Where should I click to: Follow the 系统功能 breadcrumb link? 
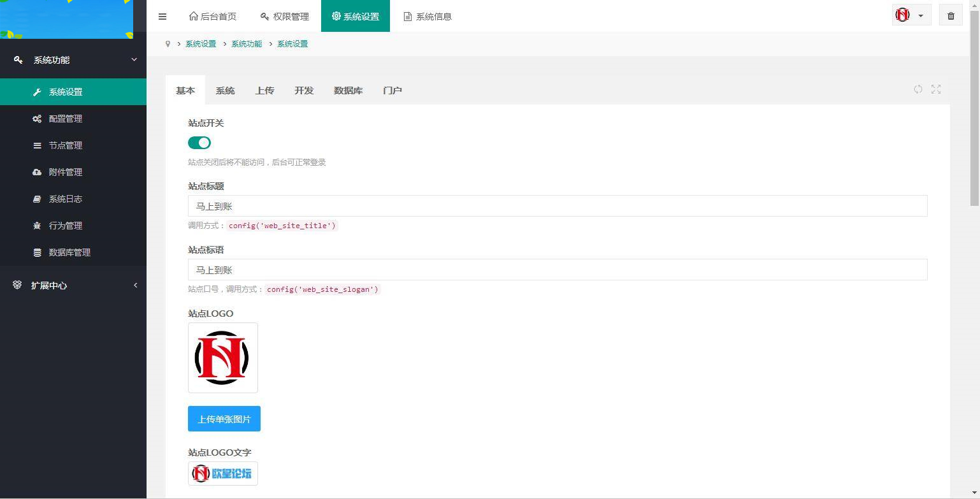247,43
